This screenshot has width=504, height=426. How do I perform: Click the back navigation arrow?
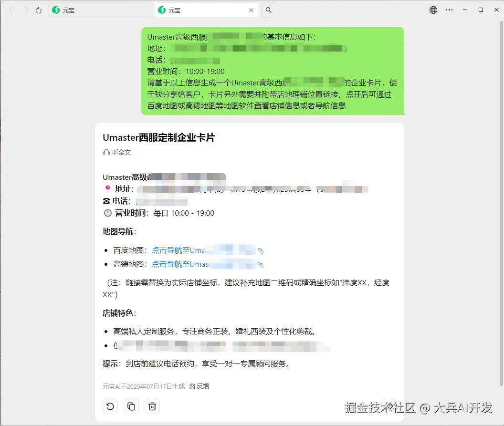(x=10, y=10)
